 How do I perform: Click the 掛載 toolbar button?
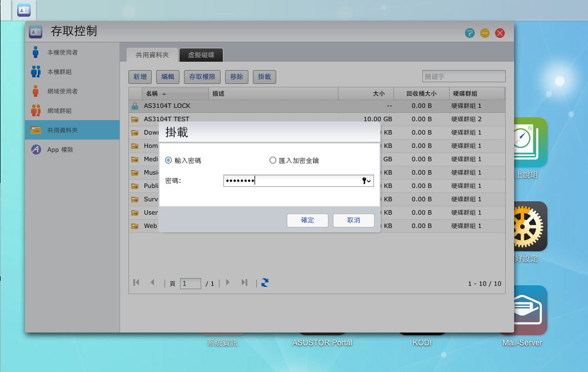pyautogui.click(x=265, y=77)
